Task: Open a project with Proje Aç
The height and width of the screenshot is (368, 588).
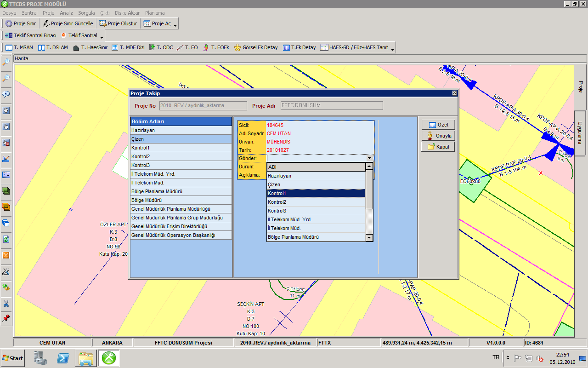Action: click(157, 23)
